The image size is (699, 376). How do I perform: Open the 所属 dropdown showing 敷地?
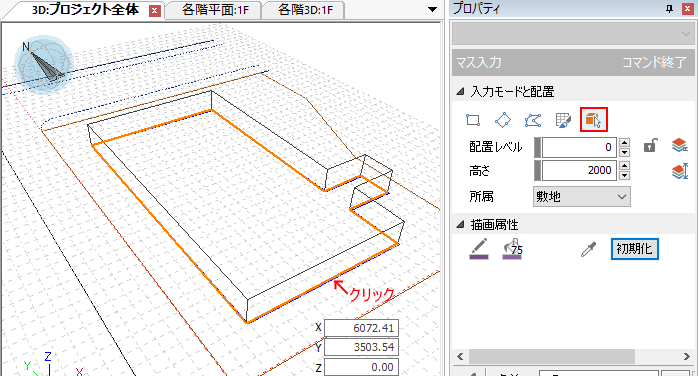(582, 197)
